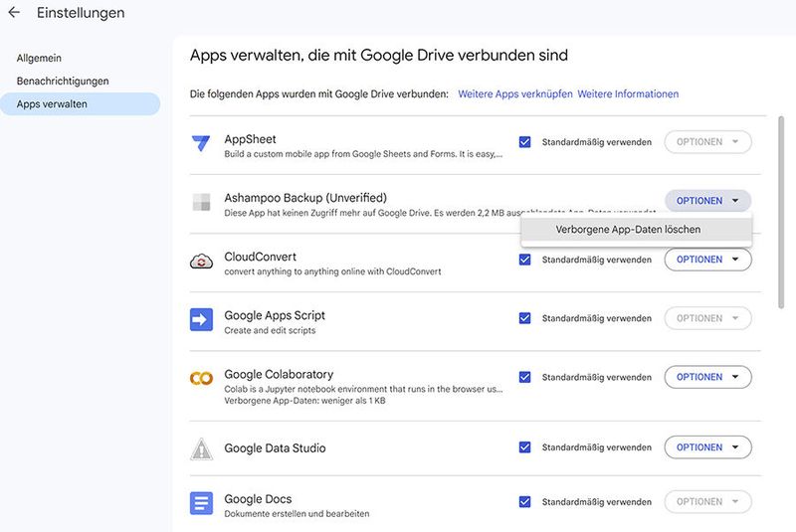The image size is (796, 532).
Task: Click the CloudConvert app name
Action: [x=261, y=258]
